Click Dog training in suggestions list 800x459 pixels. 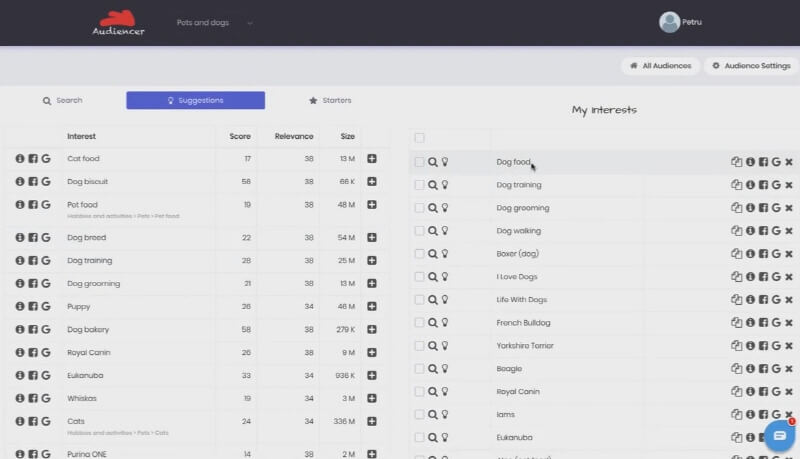click(x=90, y=261)
